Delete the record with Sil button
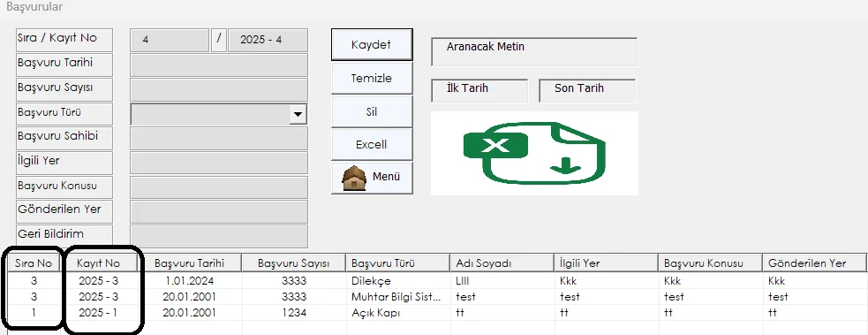868x335 pixels. click(x=372, y=111)
